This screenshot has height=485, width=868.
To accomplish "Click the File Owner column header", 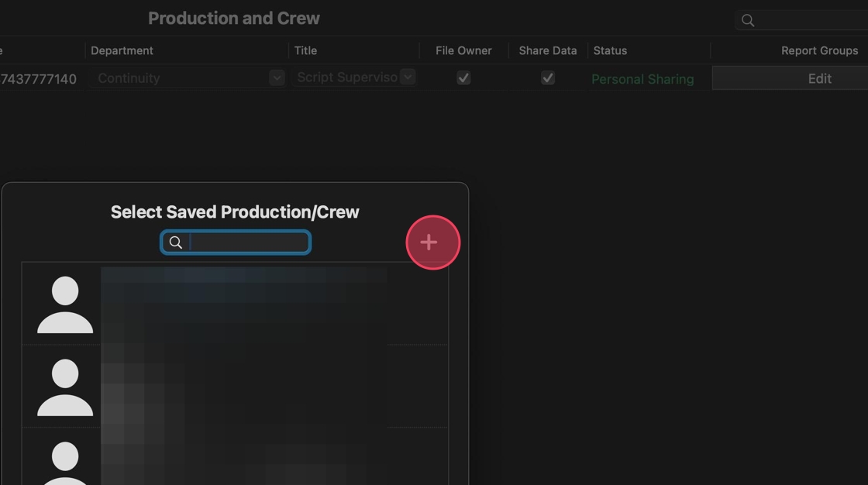I will (x=463, y=50).
